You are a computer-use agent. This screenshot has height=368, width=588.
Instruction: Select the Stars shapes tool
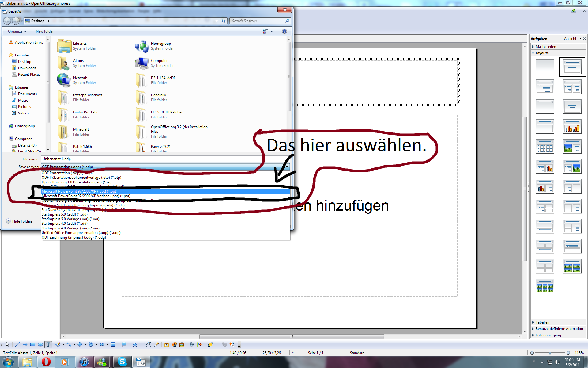click(135, 344)
